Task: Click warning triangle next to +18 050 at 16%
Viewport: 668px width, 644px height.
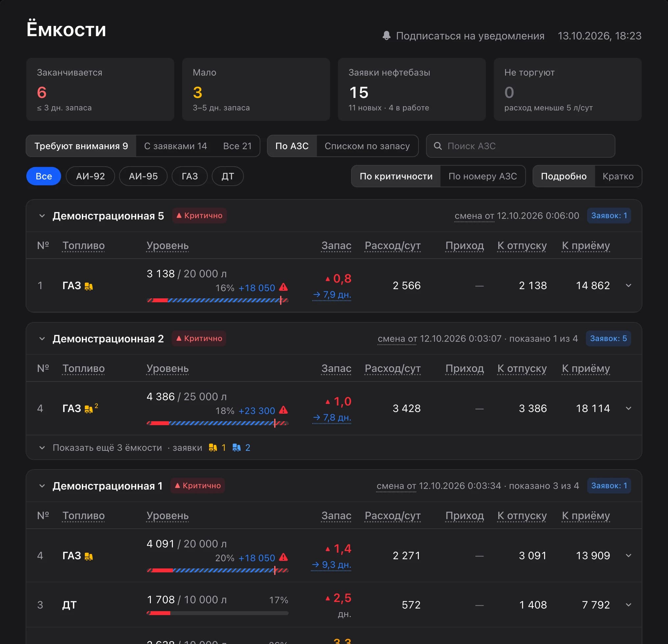Action: (283, 287)
